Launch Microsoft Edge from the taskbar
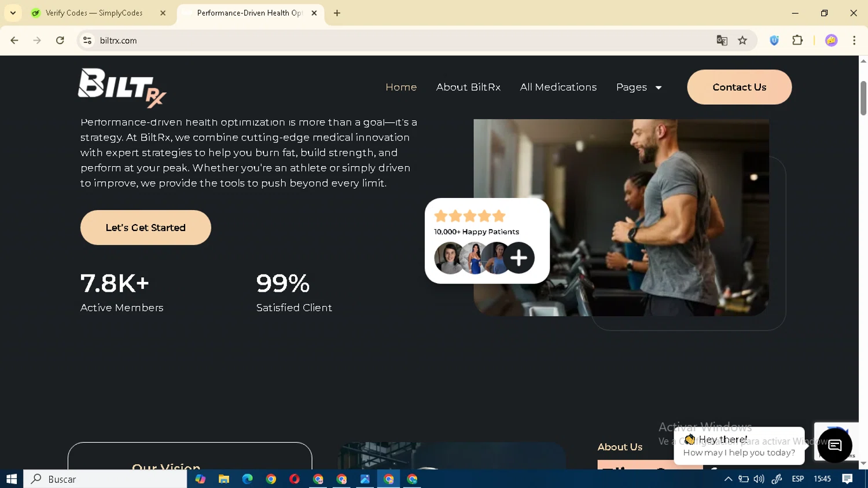The image size is (868, 488). point(248,479)
